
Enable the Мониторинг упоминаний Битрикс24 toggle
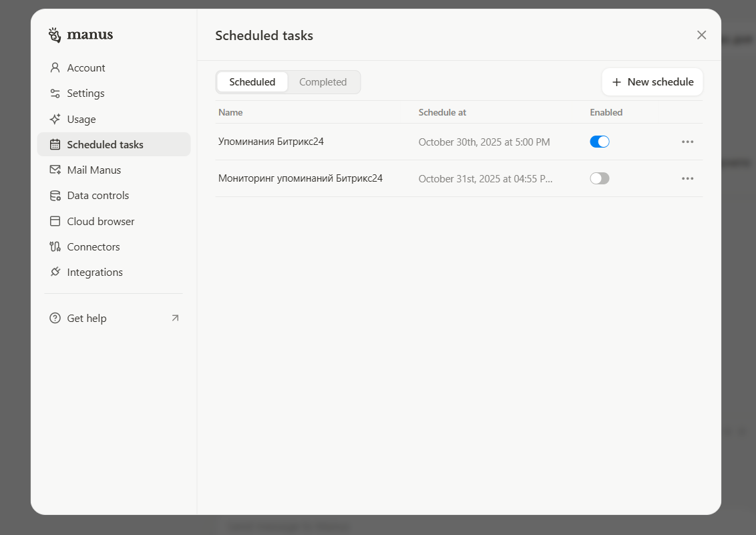[599, 178]
